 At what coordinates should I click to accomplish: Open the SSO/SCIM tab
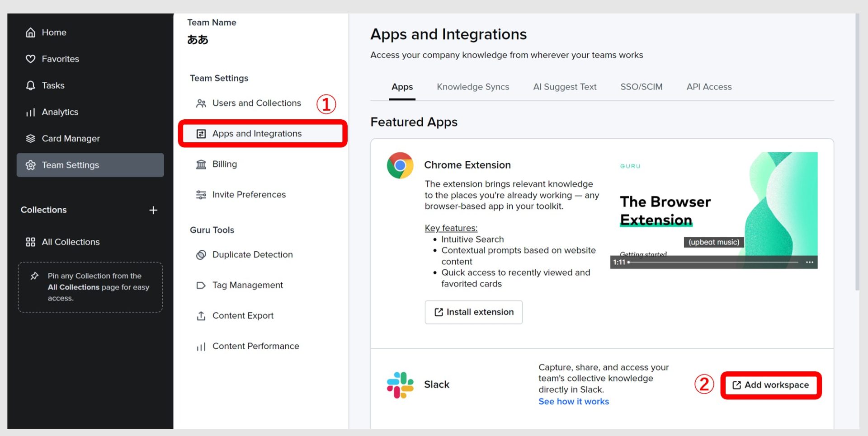(641, 87)
